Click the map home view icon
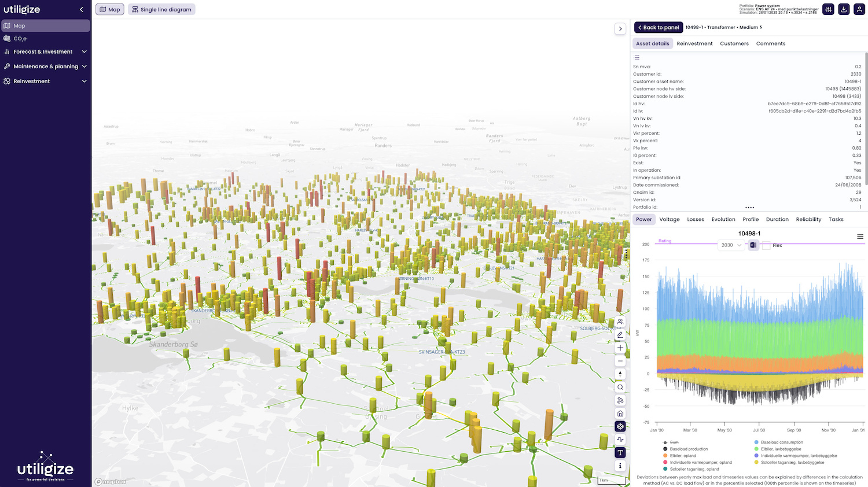 (x=620, y=414)
